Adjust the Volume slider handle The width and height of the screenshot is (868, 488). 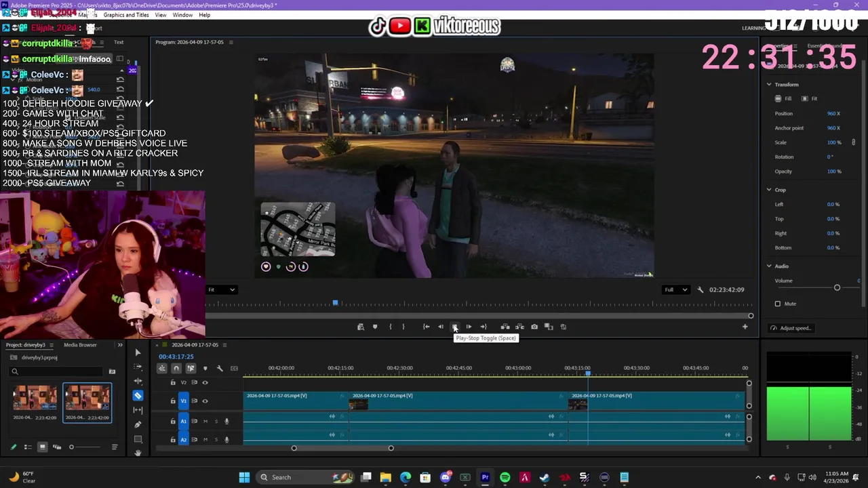837,288
